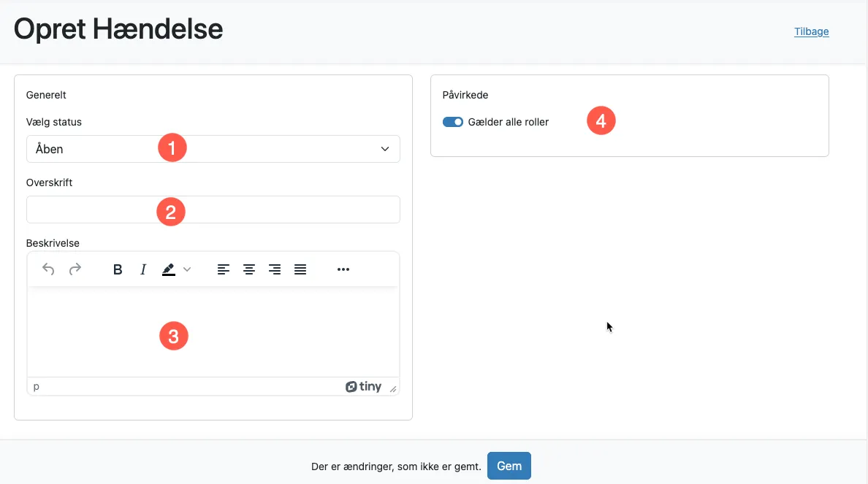The width and height of the screenshot is (868, 484).
Task: Align text right in the editor
Action: pos(275,269)
